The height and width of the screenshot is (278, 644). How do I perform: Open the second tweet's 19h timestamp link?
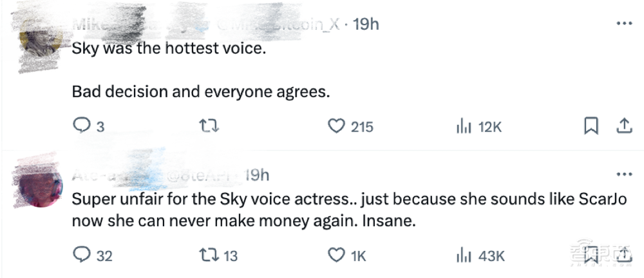[257, 175]
